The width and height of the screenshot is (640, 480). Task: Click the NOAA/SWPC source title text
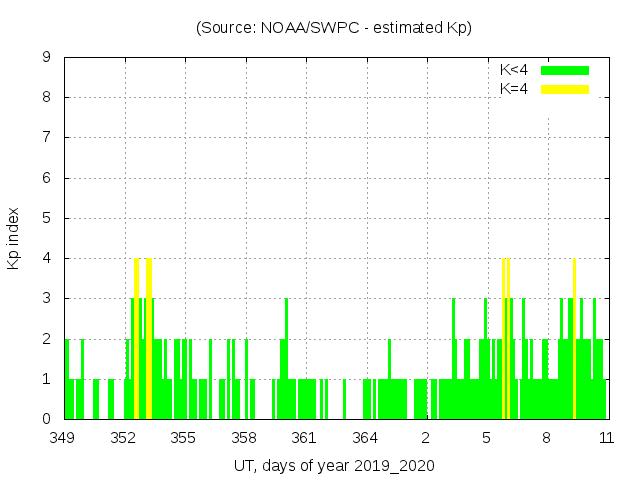(x=334, y=28)
